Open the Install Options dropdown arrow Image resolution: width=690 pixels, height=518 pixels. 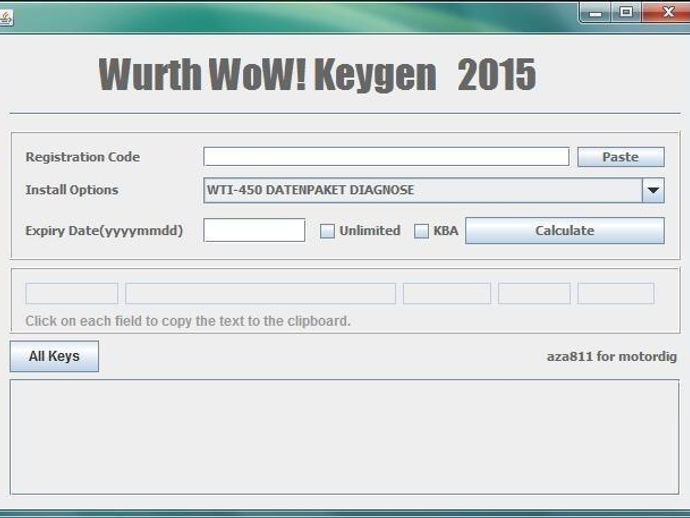653,190
